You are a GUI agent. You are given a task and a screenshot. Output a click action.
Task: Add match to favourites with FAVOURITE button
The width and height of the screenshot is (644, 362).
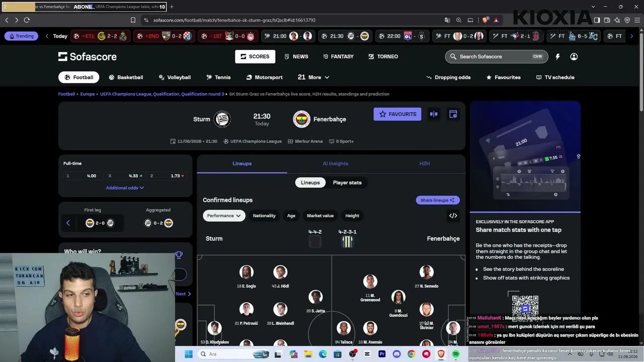[397, 114]
